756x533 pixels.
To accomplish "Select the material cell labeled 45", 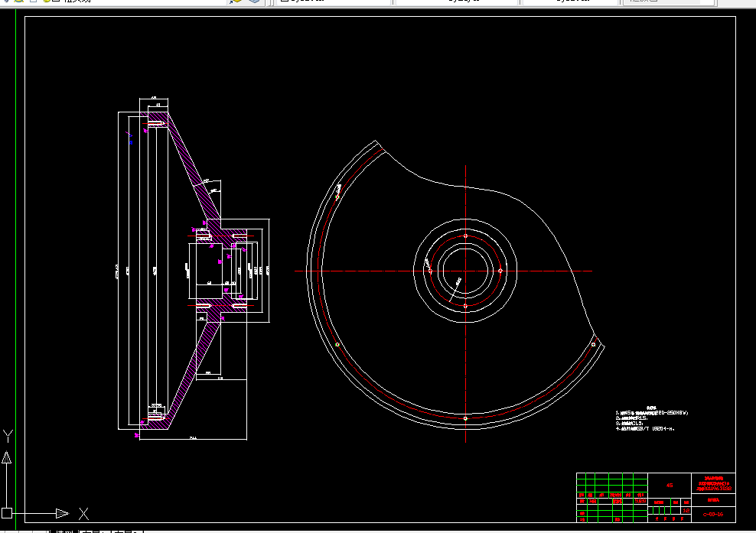I will pos(670,486).
